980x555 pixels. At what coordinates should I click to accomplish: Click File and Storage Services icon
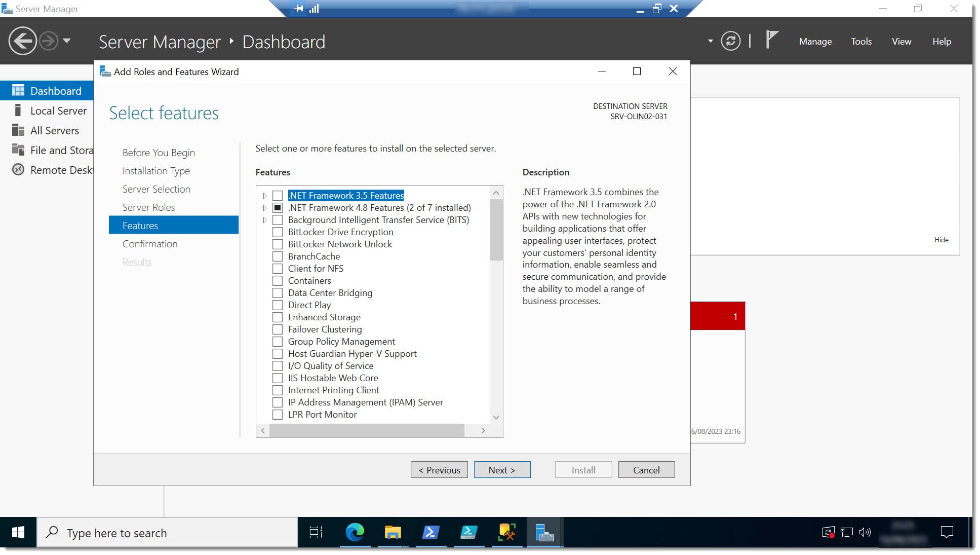coord(18,150)
